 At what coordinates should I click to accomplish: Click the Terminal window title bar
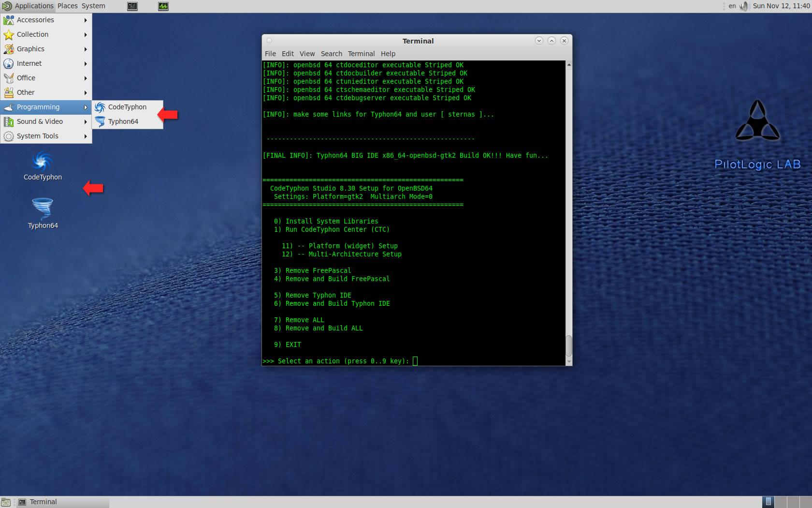[x=418, y=41]
